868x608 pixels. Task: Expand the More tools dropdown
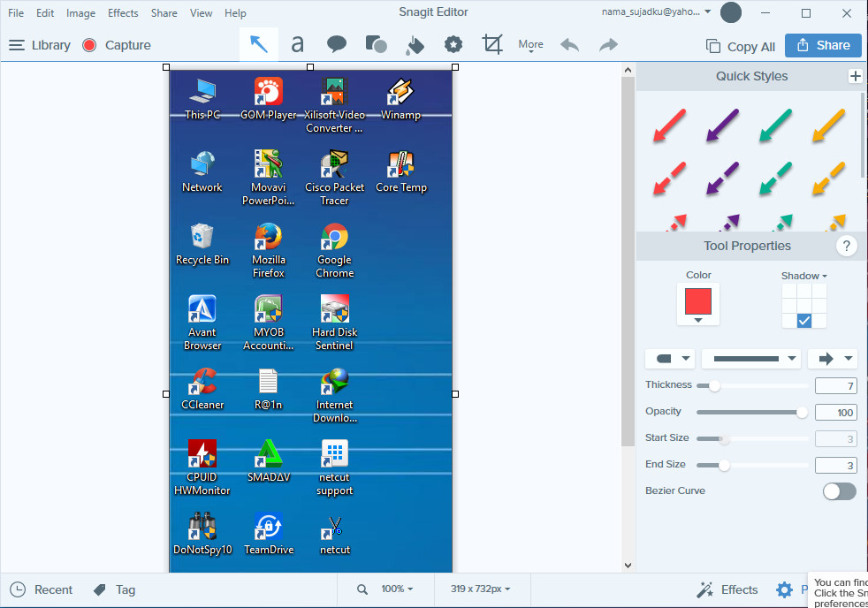[x=530, y=45]
